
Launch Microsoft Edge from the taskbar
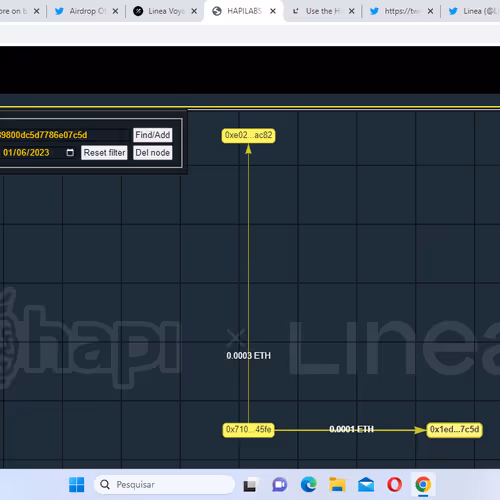point(309,485)
